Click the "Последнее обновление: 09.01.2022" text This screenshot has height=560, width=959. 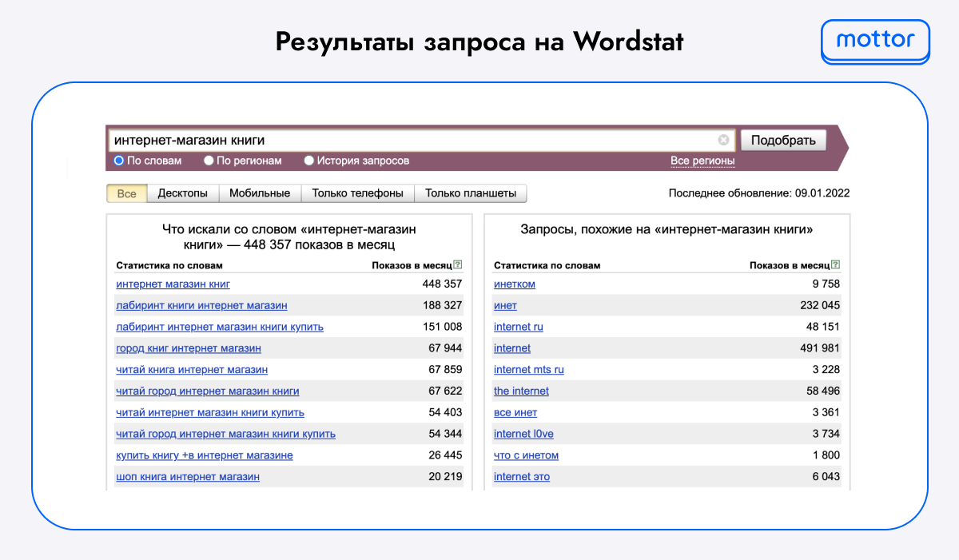click(759, 193)
